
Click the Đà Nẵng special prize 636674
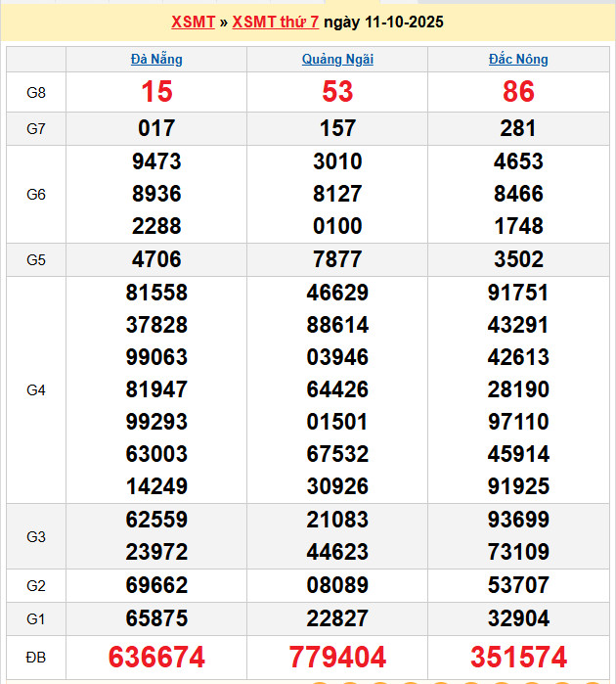click(x=156, y=657)
